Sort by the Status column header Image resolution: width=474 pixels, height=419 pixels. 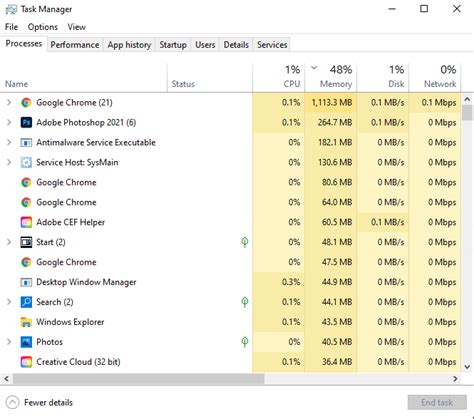tap(210, 77)
